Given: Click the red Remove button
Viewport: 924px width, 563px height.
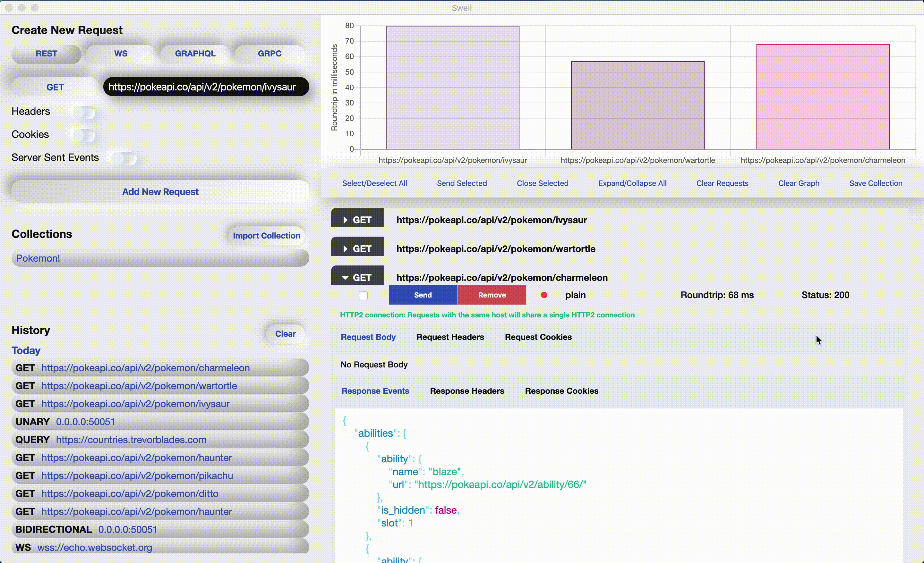Looking at the screenshot, I should coord(492,295).
